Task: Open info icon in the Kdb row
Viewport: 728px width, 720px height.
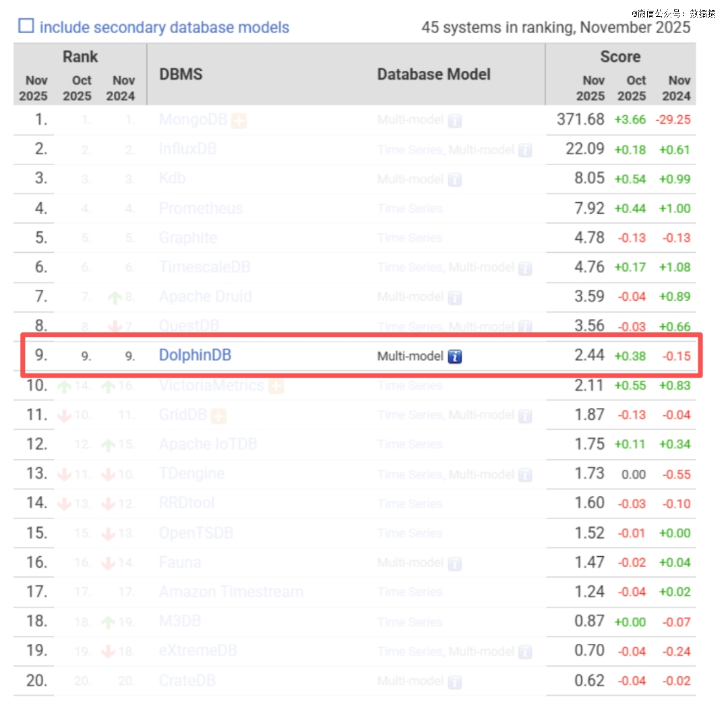Action: coord(455,179)
